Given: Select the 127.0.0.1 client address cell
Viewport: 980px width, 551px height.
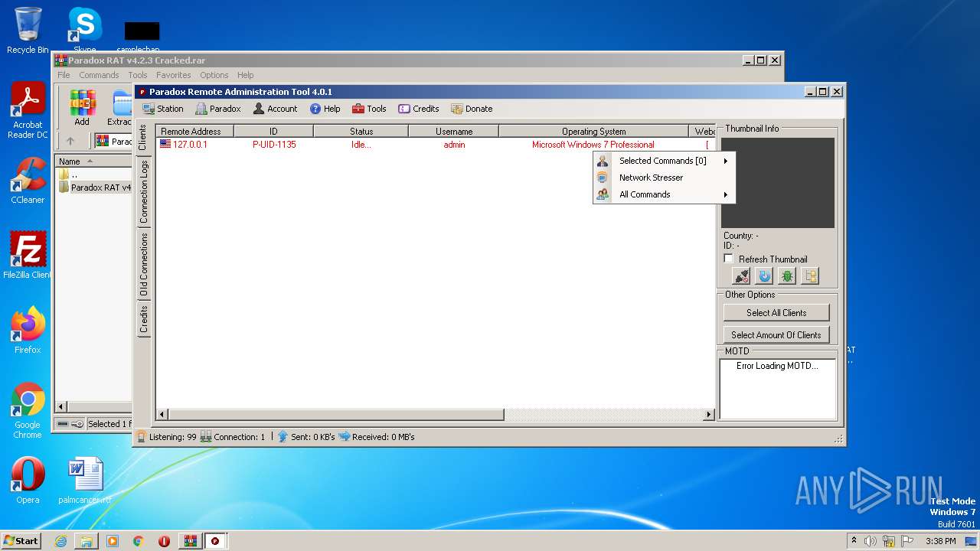Looking at the screenshot, I should tap(190, 145).
